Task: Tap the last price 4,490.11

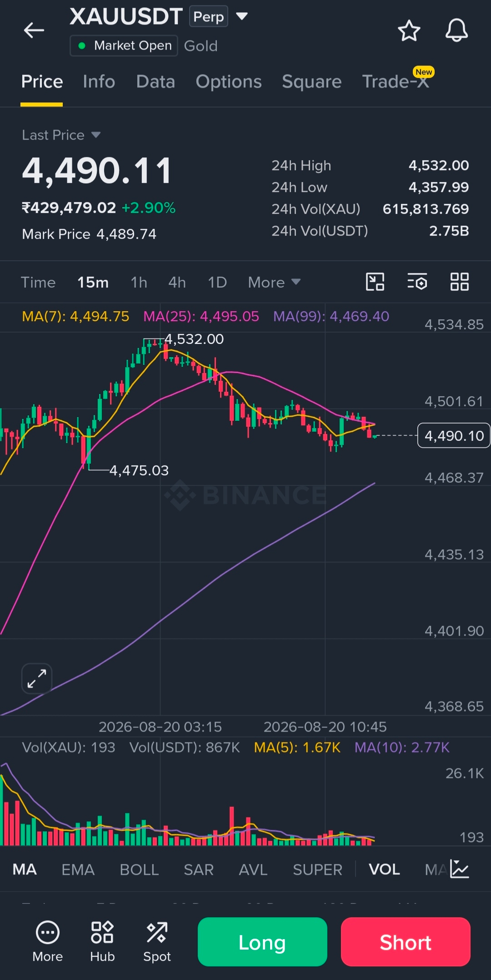Action: point(97,171)
